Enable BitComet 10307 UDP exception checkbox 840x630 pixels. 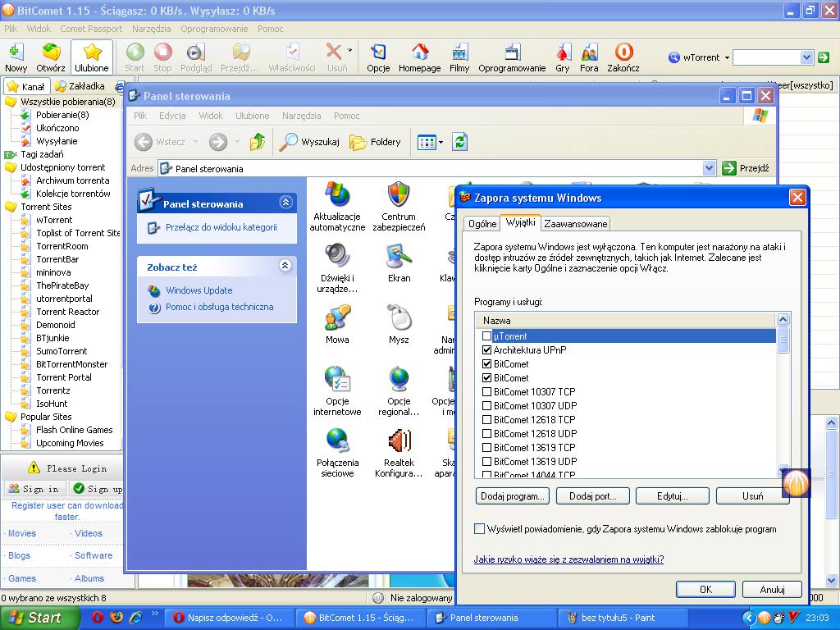pos(486,405)
